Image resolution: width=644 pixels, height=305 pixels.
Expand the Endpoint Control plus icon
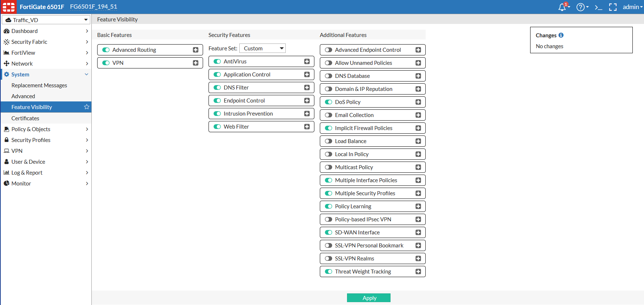[x=307, y=101]
